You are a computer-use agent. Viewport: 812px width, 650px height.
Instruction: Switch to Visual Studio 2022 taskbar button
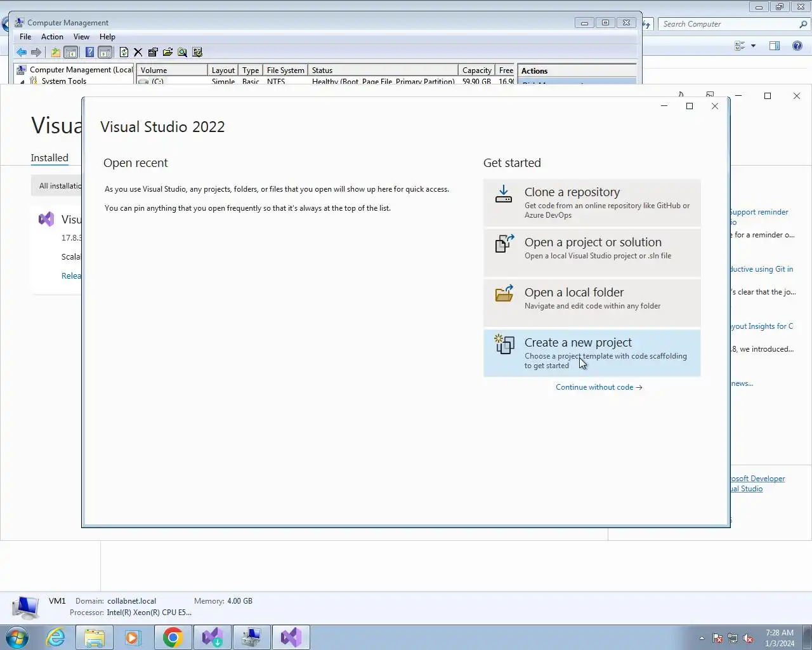pyautogui.click(x=291, y=637)
